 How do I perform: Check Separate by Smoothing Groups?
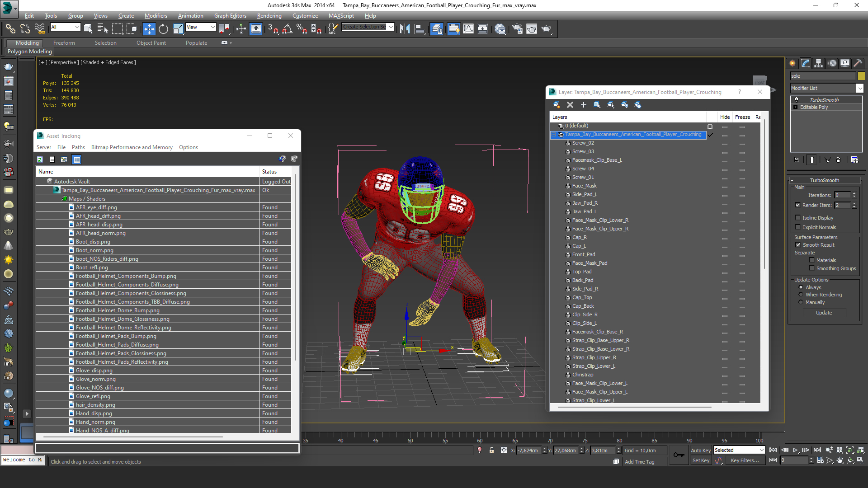click(811, 268)
